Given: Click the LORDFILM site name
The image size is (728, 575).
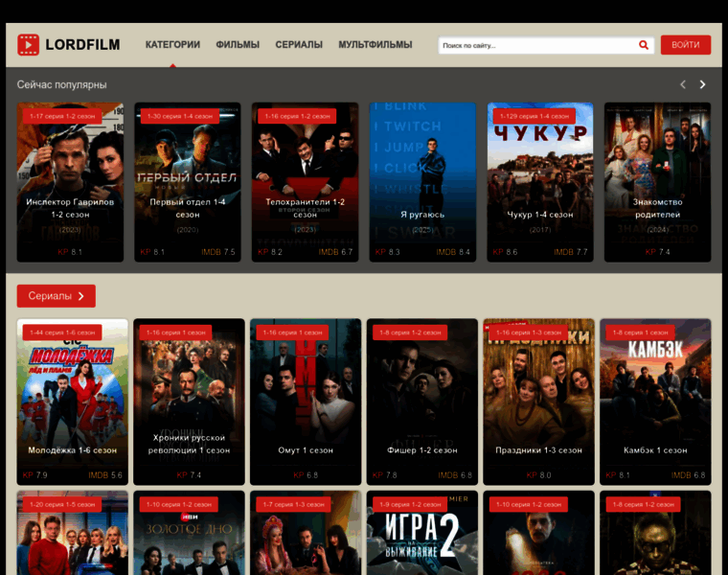Looking at the screenshot, I should [x=82, y=45].
